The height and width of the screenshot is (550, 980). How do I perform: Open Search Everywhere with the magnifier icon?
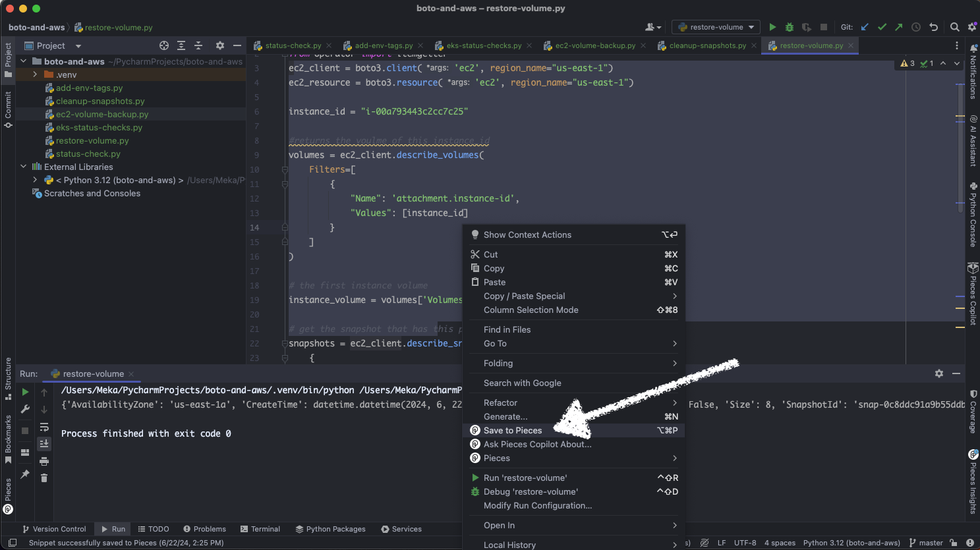pos(954,27)
